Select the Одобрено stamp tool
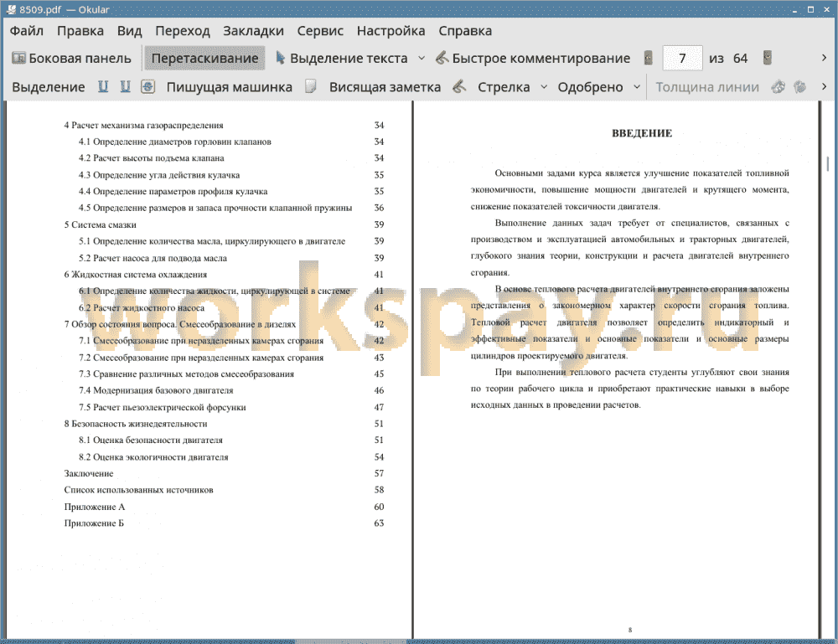Viewport: 838px width, 644px height. tap(590, 87)
